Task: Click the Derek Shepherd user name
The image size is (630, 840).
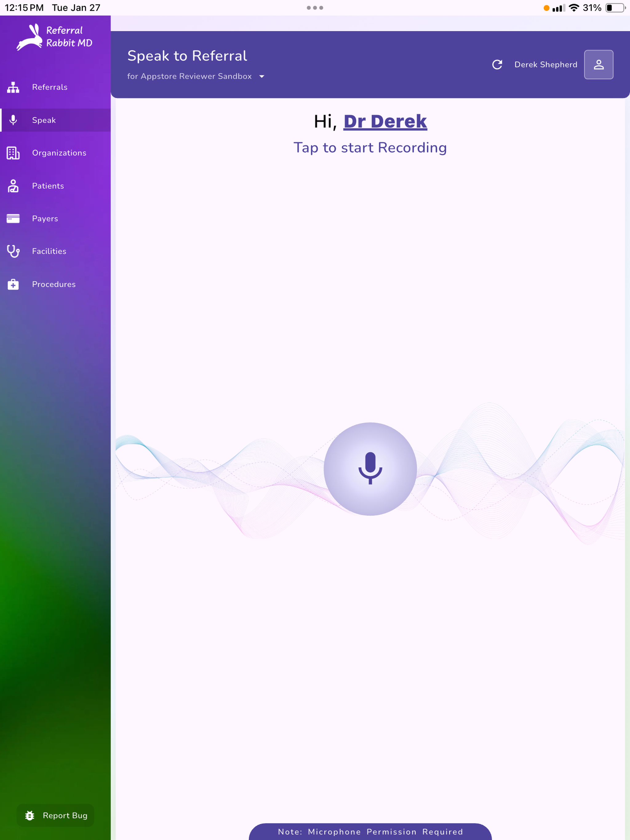Action: [x=546, y=65]
